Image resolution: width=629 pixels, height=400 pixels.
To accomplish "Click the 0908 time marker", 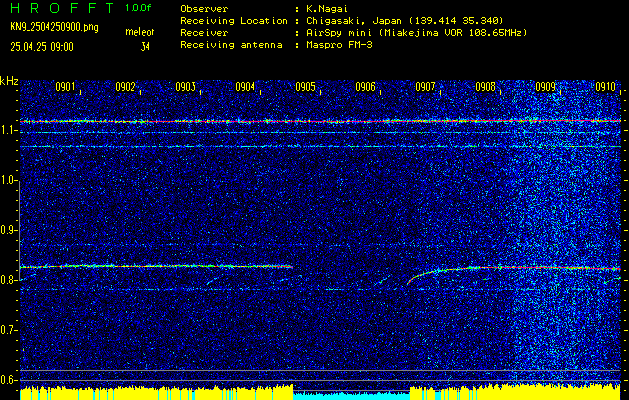I will [x=485, y=87].
